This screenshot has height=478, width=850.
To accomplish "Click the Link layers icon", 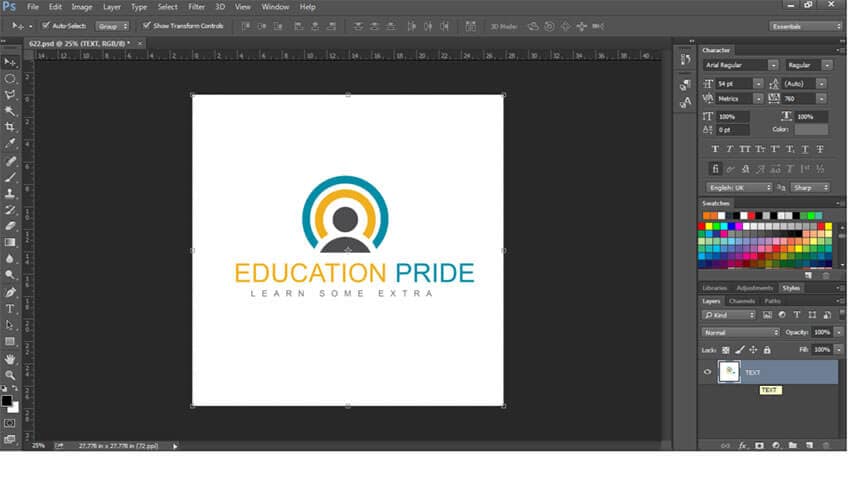I will pos(725,445).
